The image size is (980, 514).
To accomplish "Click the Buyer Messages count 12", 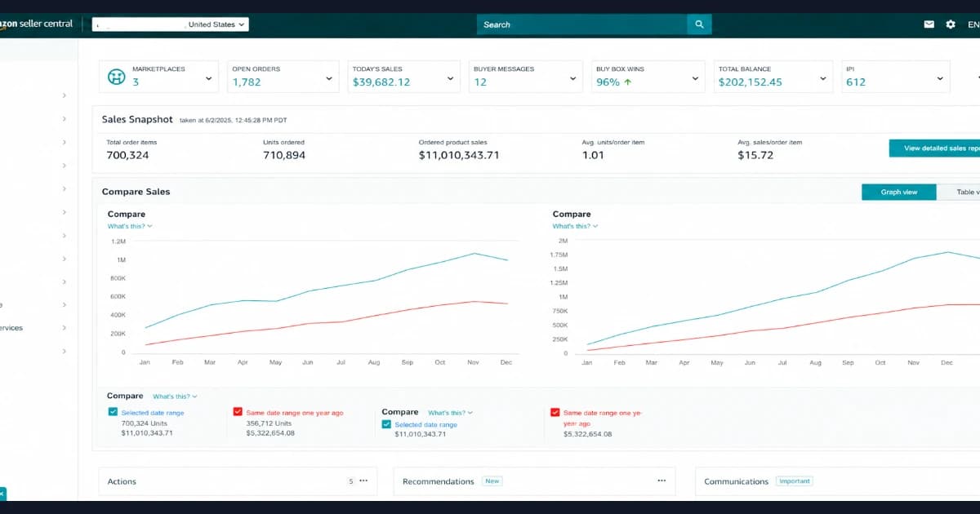I will point(480,82).
